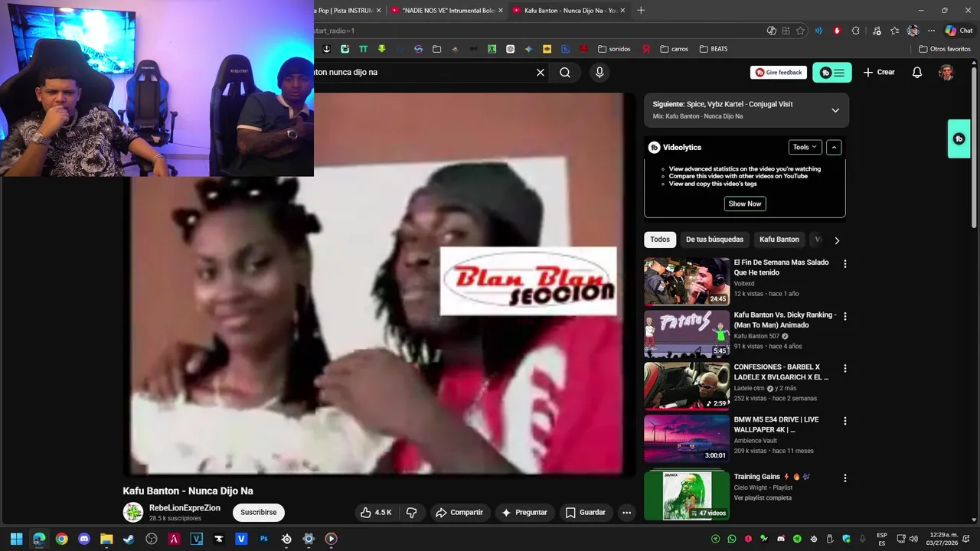The height and width of the screenshot is (551, 980).
Task: Select Kafu Banton filter chip
Action: tap(779, 240)
